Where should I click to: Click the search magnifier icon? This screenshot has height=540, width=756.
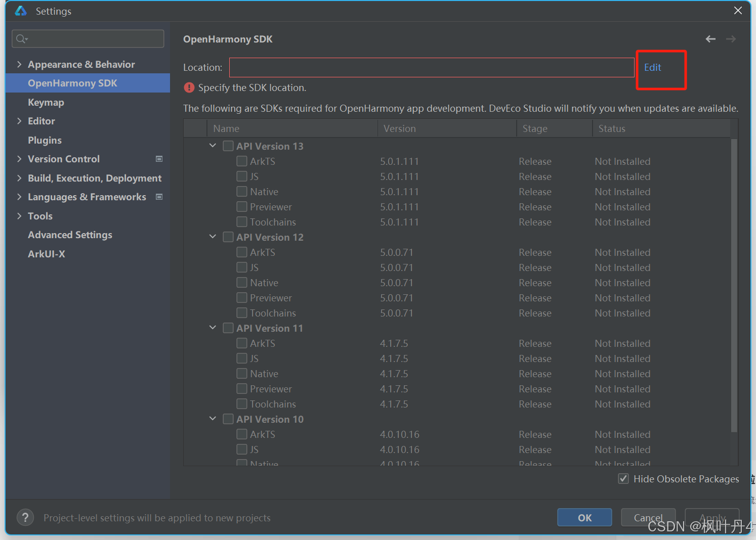click(x=21, y=39)
